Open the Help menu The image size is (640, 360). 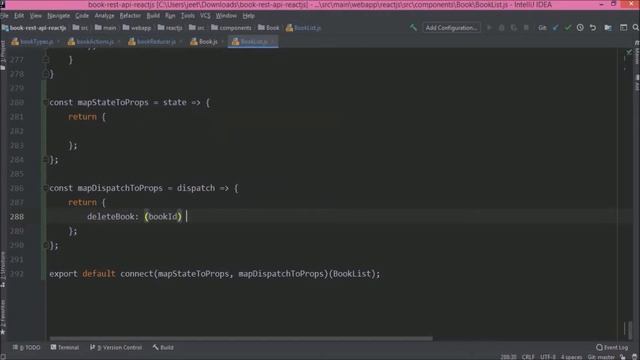tap(248, 16)
